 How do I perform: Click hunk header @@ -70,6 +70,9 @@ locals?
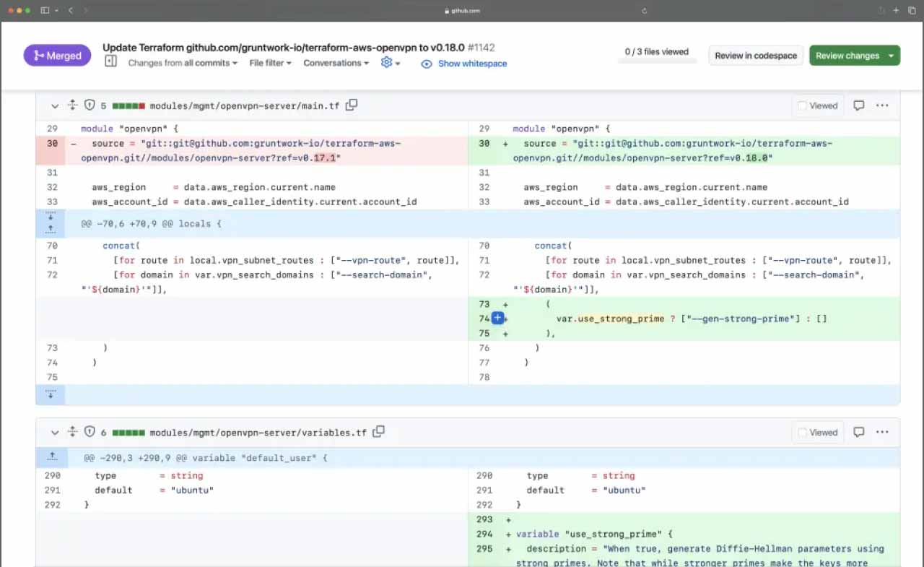[151, 224]
